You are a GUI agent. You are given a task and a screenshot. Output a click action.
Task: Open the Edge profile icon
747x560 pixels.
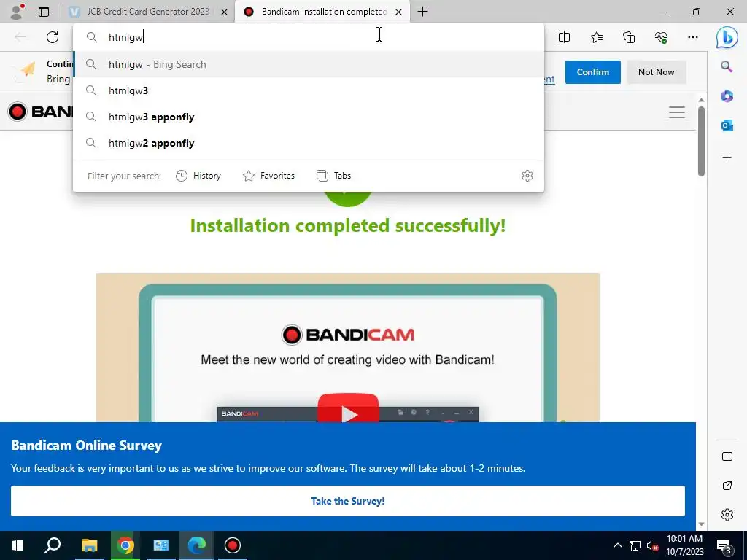pos(18,12)
